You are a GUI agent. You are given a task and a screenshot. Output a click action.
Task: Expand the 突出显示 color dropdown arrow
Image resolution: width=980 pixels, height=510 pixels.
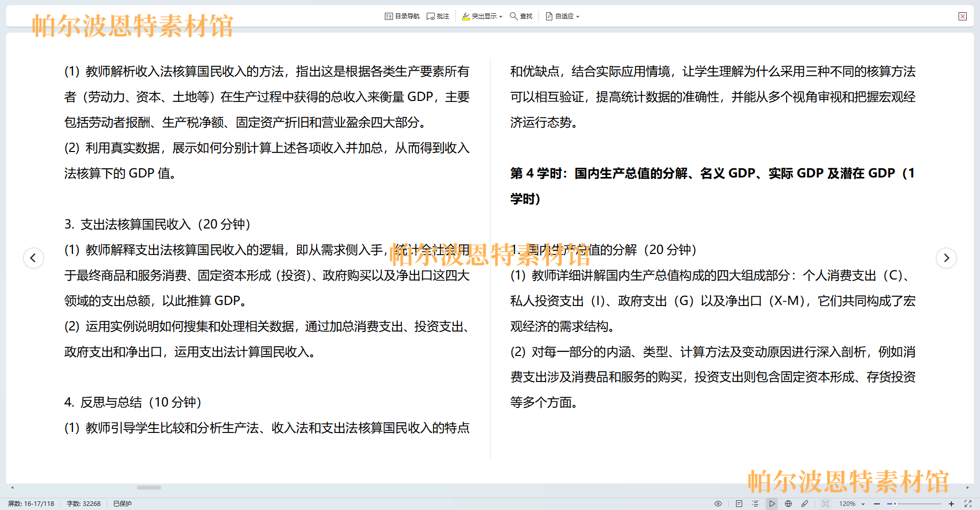[501, 17]
